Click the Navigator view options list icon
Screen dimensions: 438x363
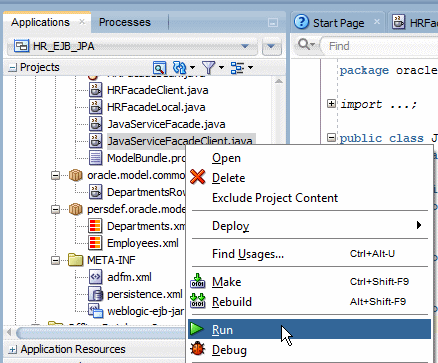coord(237,68)
